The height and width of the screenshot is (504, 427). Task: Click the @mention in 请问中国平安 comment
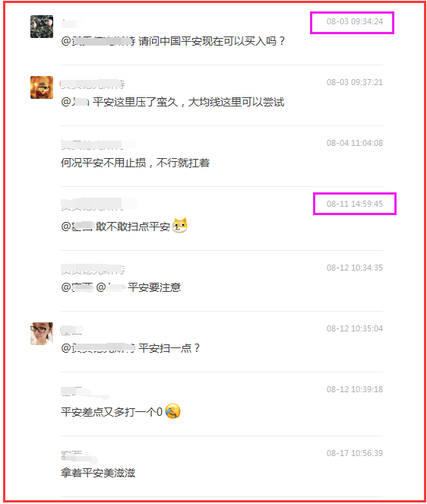98,41
